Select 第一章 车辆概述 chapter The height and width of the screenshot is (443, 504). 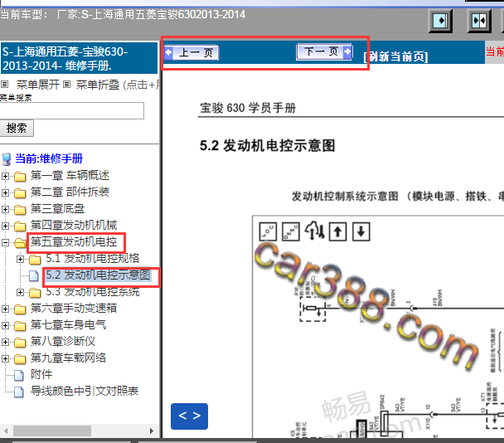click(70, 176)
